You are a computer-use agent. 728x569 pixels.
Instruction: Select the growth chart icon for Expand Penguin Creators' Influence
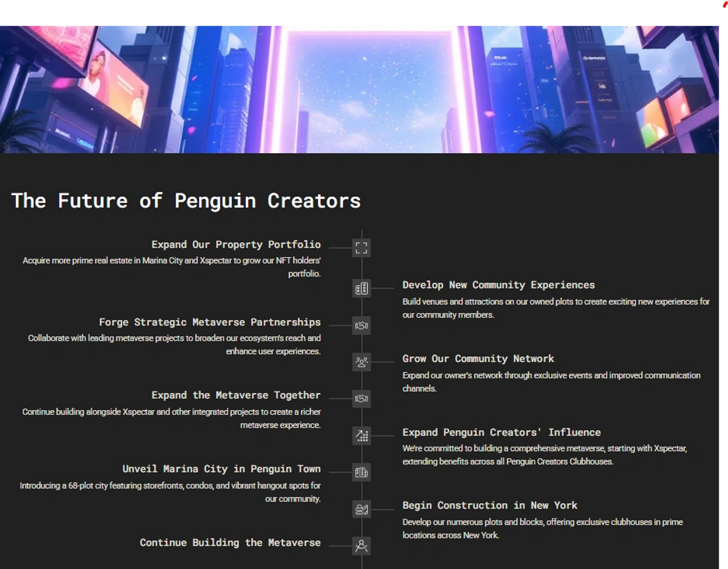click(362, 435)
